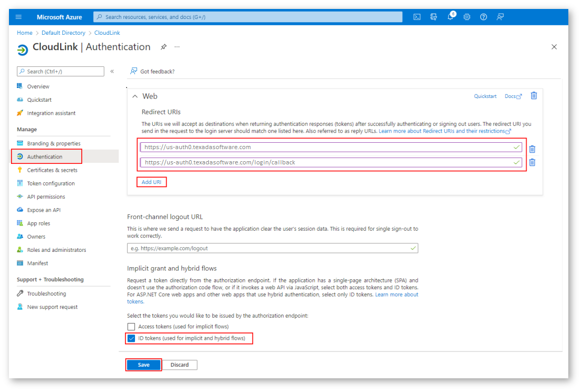582x392 pixels.
Task: Open Owners in the sidebar
Action: coord(36,237)
